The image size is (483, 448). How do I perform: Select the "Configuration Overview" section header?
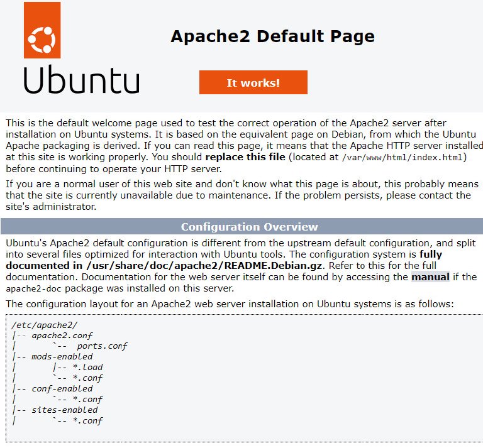[249, 227]
